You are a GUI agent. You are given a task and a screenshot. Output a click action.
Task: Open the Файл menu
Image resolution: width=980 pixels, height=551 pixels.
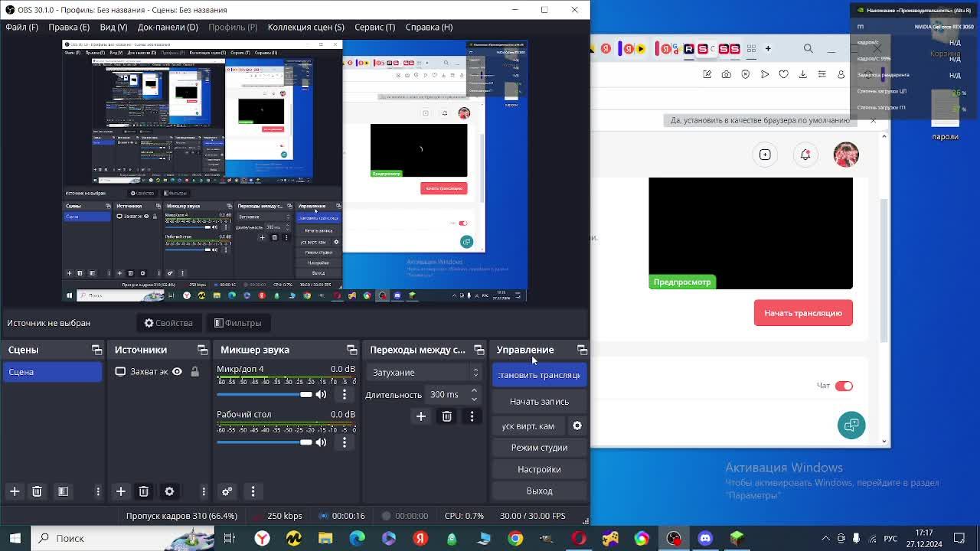pyautogui.click(x=21, y=27)
